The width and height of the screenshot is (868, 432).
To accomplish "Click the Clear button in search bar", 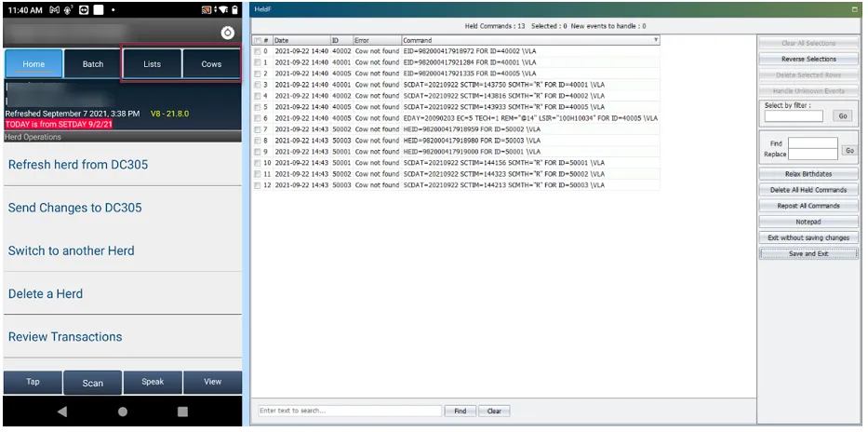I will 494,411.
